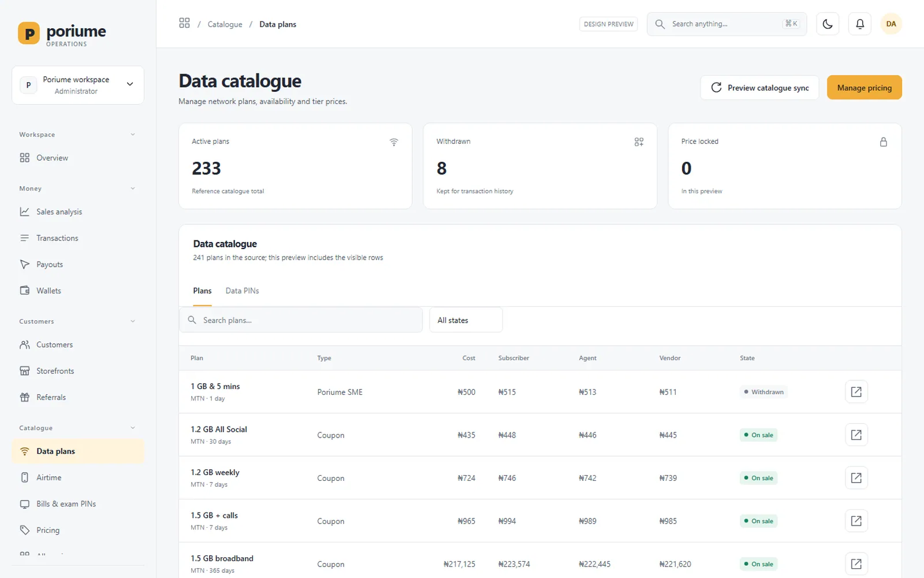
Task: Open notifications bell
Action: click(860, 24)
